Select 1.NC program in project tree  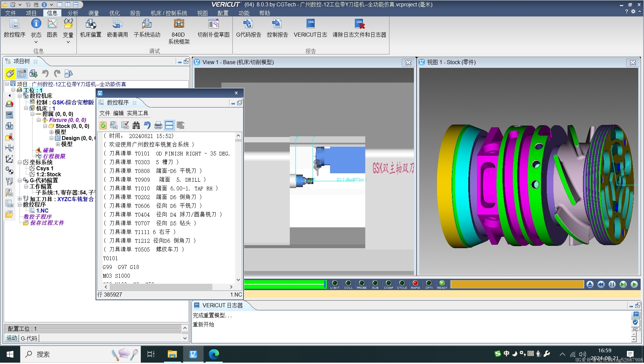[42, 211]
